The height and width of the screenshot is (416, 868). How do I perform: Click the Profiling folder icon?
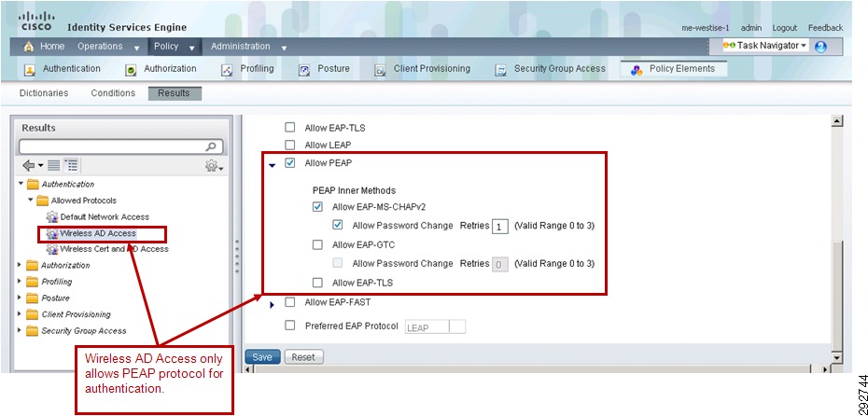(32, 282)
